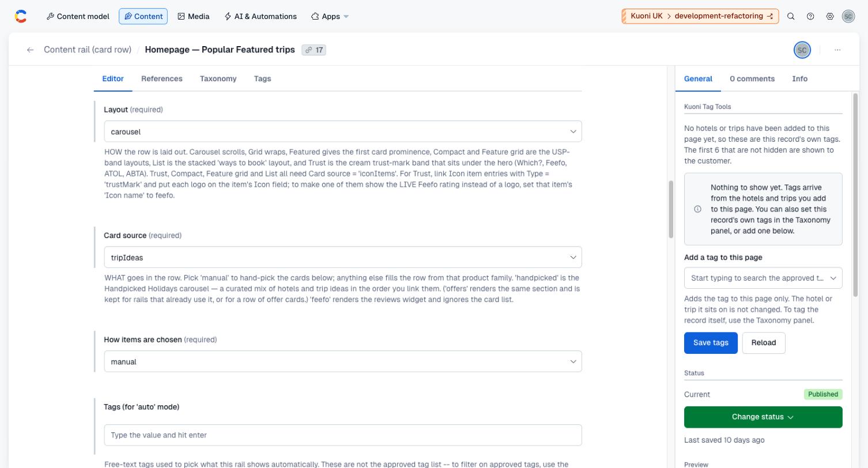Open the How items are chosen dropdown
Image resolution: width=868 pixels, height=468 pixels.
343,362
